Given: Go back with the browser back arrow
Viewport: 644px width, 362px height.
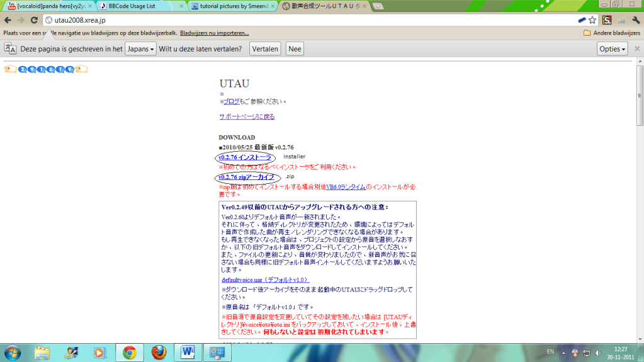Looking at the screenshot, I should coord(8,20).
